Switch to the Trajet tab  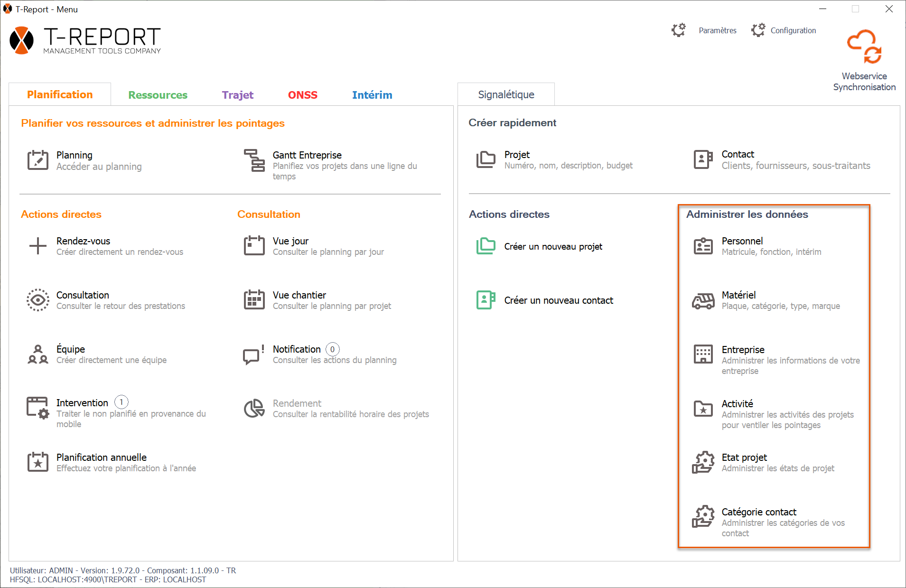pyautogui.click(x=237, y=95)
